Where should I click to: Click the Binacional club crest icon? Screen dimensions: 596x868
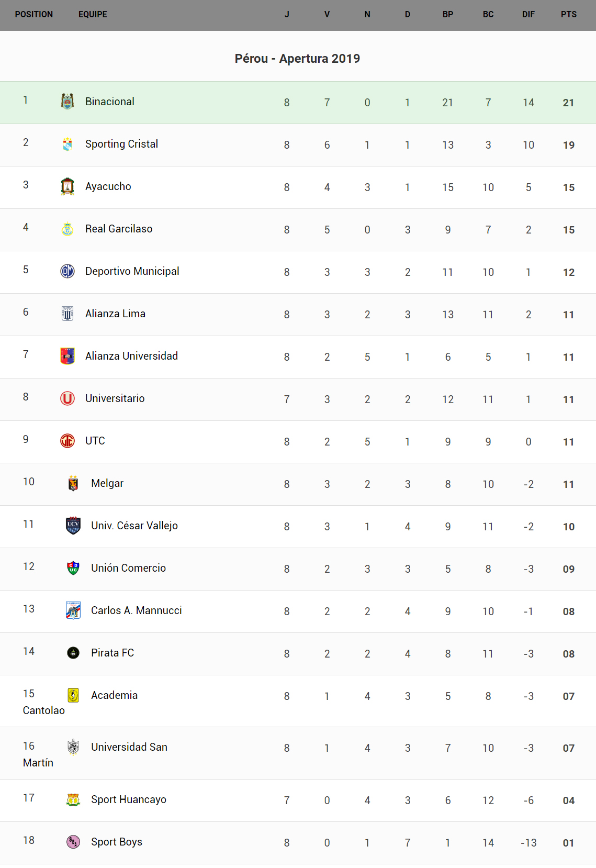[68, 101]
